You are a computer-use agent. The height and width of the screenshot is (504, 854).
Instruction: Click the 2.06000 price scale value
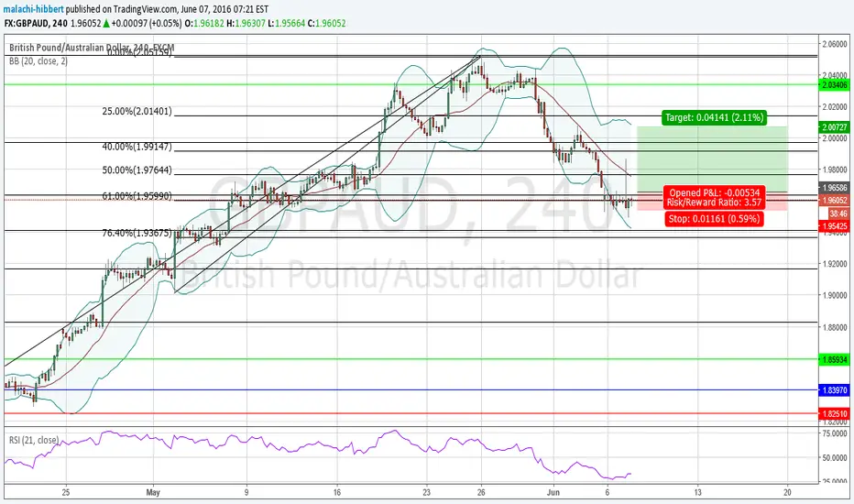[x=835, y=44]
